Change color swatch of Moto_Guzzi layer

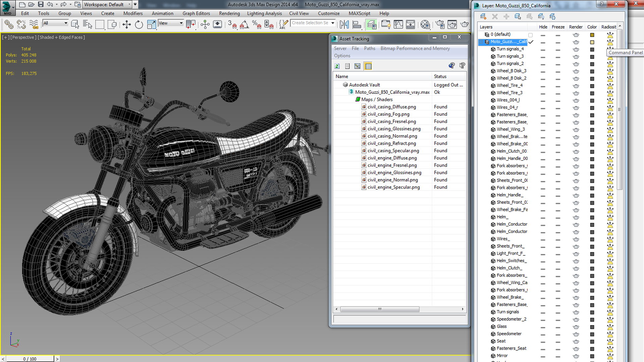pos(592,42)
